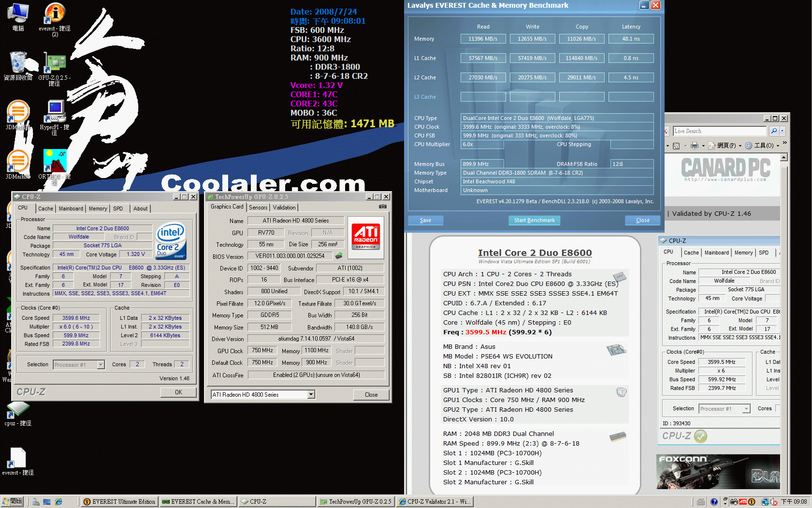Click the Start Benchmark button

(535, 220)
